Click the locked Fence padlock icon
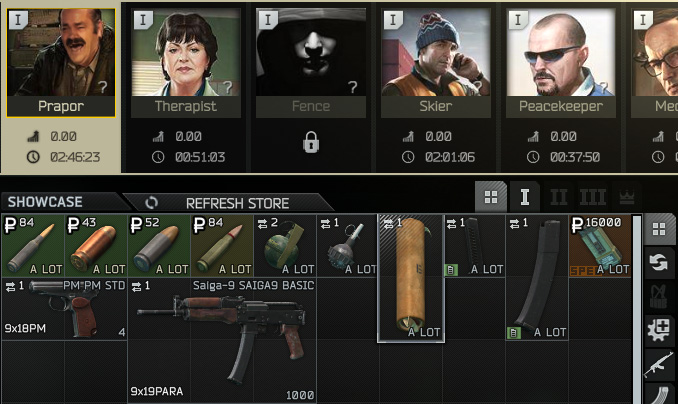This screenshot has width=678, height=404. (x=311, y=142)
